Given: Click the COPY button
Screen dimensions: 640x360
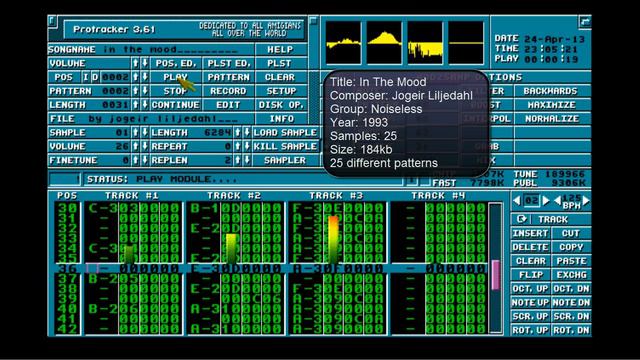Looking at the screenshot, I should tap(571, 247).
